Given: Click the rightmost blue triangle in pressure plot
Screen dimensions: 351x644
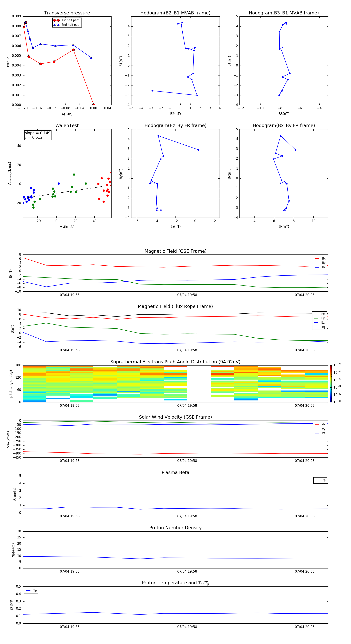Looking at the screenshot, I should 91,58.
